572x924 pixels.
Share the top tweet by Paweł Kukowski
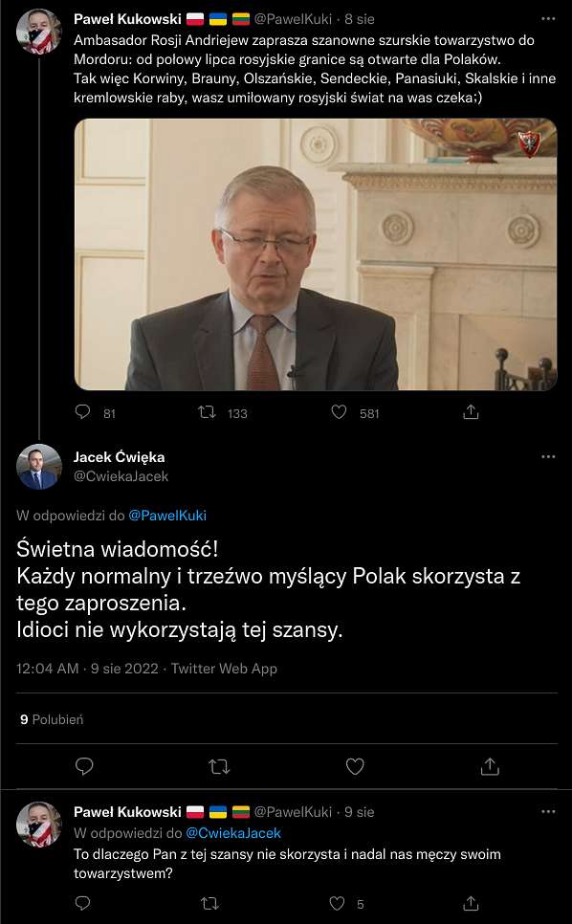point(471,412)
